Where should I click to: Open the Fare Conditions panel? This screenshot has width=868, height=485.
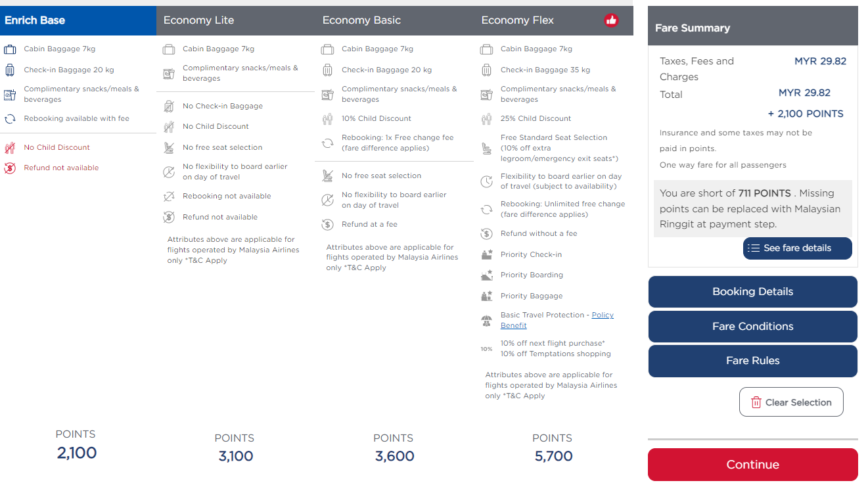click(x=752, y=326)
